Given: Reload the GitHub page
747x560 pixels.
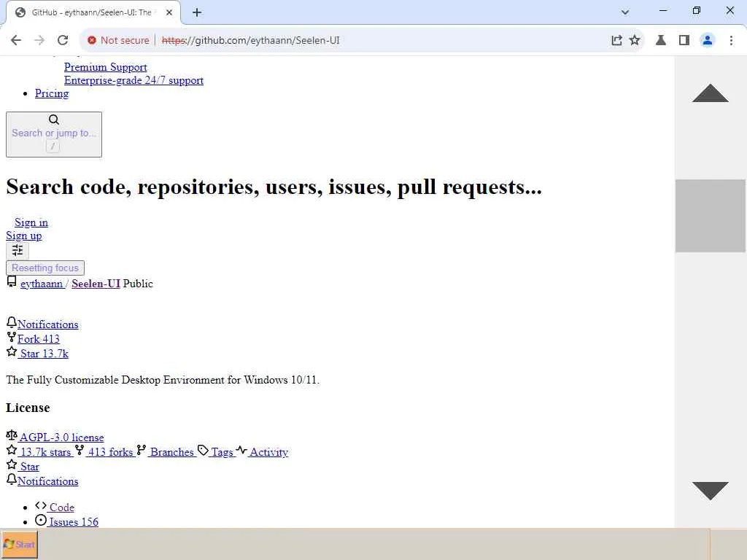Looking at the screenshot, I should [x=63, y=41].
